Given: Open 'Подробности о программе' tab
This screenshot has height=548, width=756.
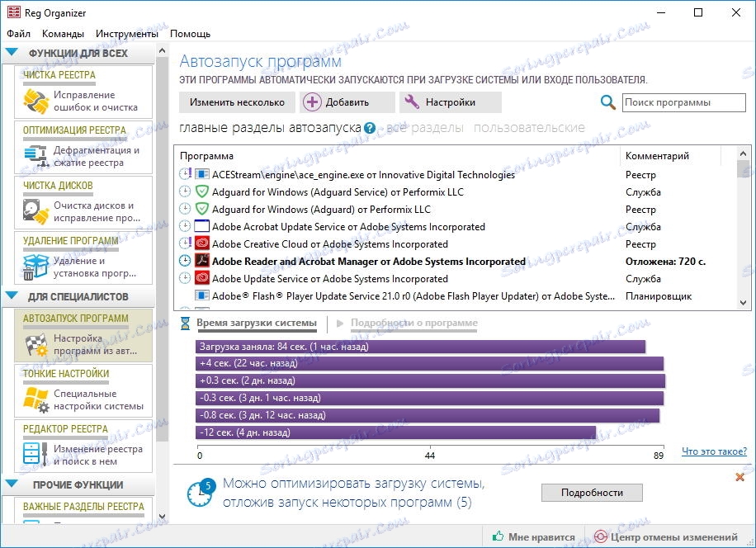Looking at the screenshot, I should pos(414,323).
